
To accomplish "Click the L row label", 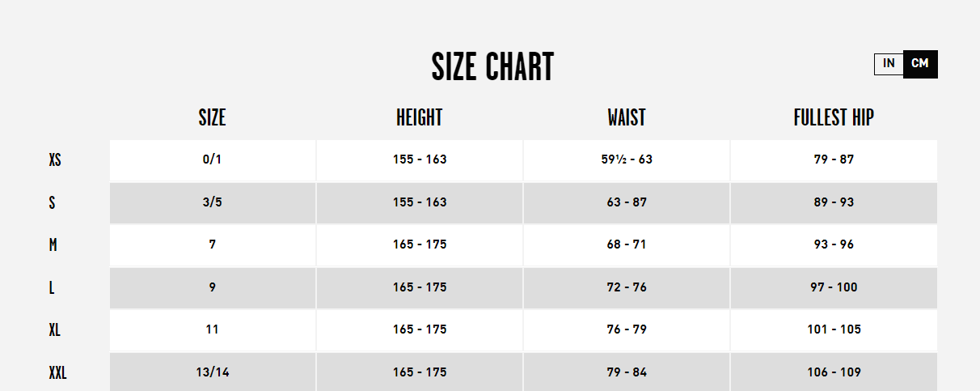I will [x=51, y=287].
